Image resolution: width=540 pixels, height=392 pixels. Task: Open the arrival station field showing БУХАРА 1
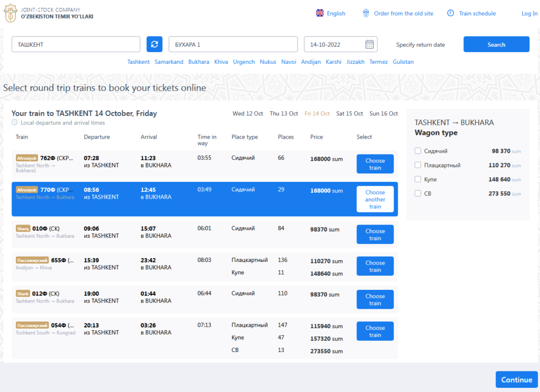click(233, 44)
